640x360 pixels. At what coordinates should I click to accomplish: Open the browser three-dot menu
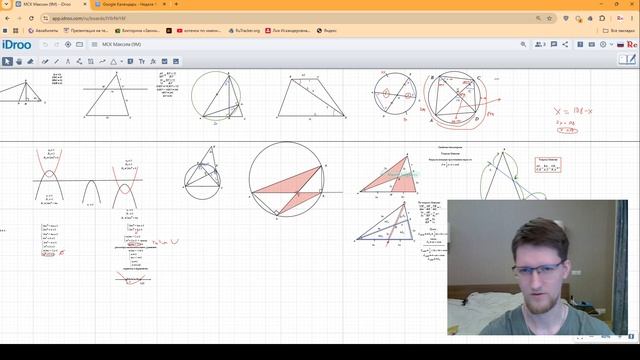(x=632, y=18)
